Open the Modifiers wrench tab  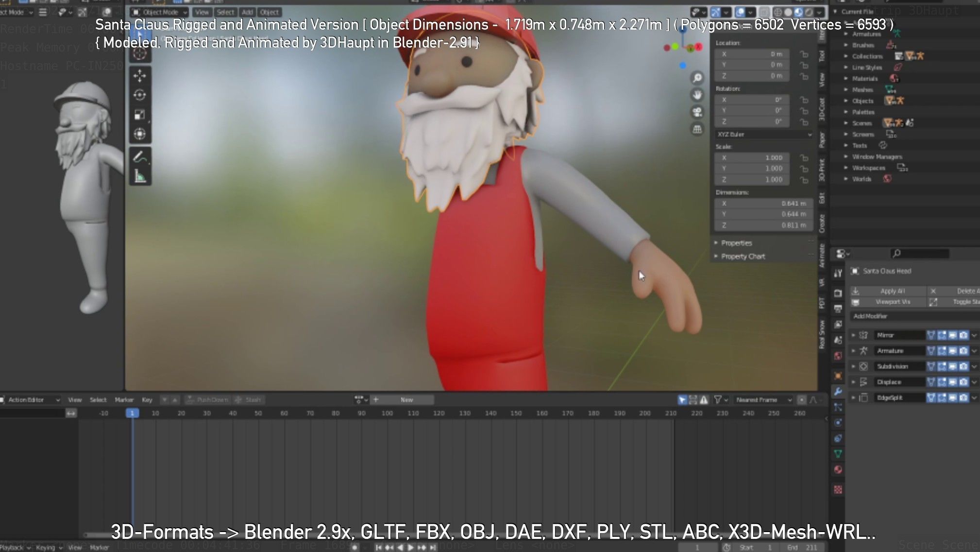pos(838,392)
